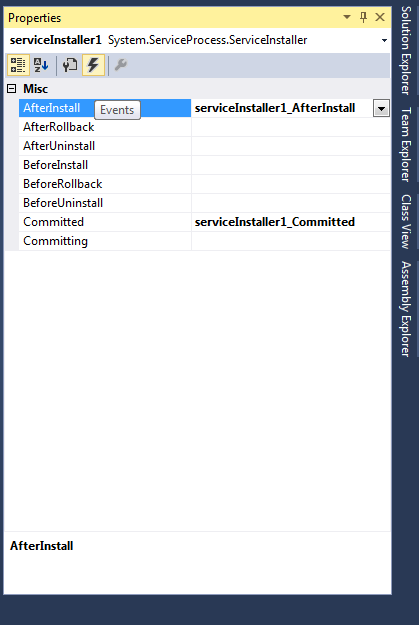Open the Properties window position arrow menu
Viewport: 419px width, 625px height.
click(x=347, y=17)
